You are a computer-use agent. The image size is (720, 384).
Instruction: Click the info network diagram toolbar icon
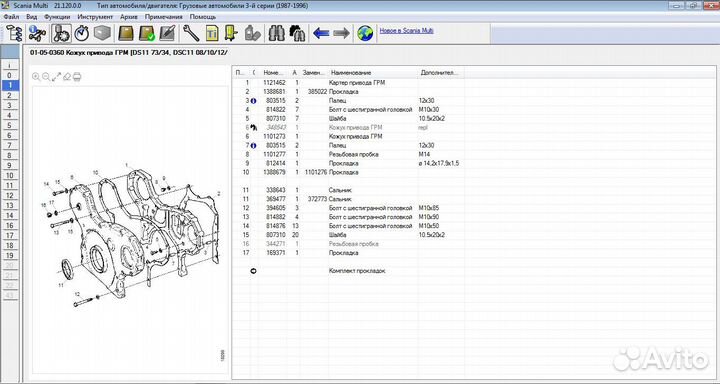37,33
